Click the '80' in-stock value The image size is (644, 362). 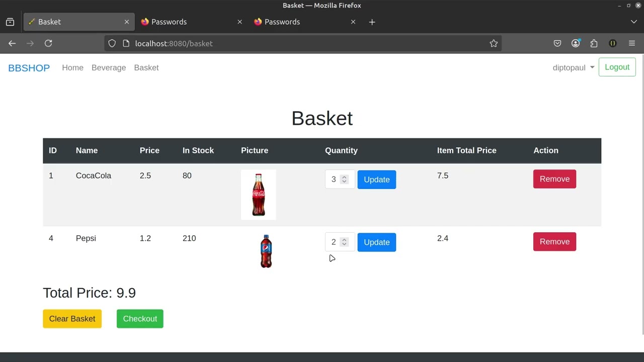point(187,176)
